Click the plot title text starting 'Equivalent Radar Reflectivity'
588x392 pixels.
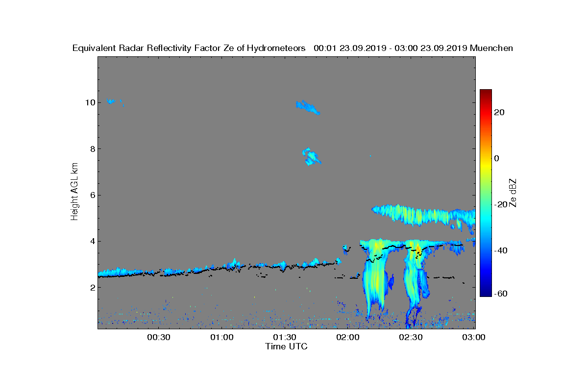click(x=293, y=48)
